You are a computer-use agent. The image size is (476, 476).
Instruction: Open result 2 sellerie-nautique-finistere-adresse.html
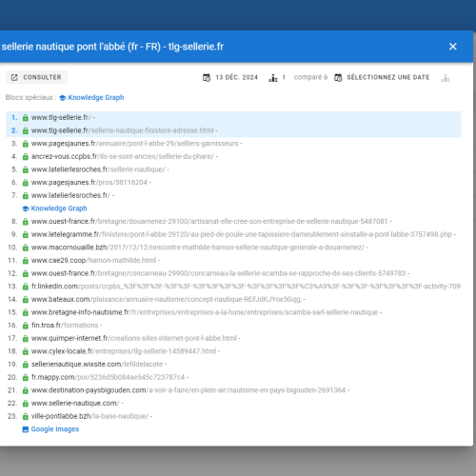click(123, 130)
